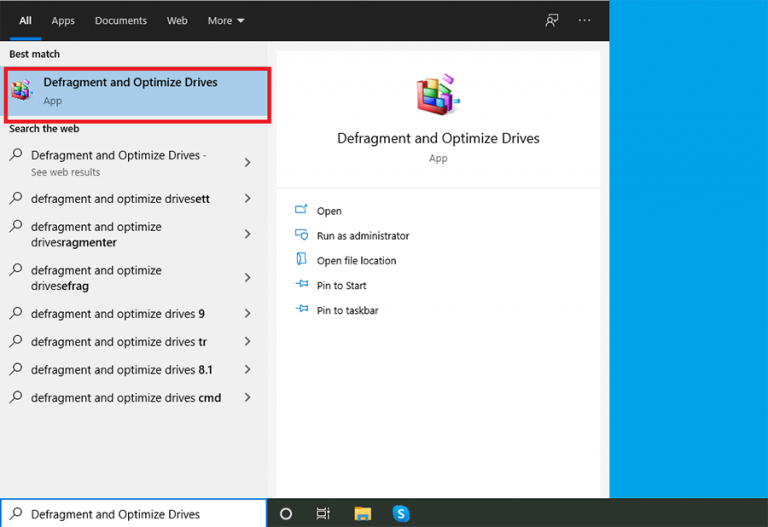Expand the More filter dropdown

tap(226, 20)
